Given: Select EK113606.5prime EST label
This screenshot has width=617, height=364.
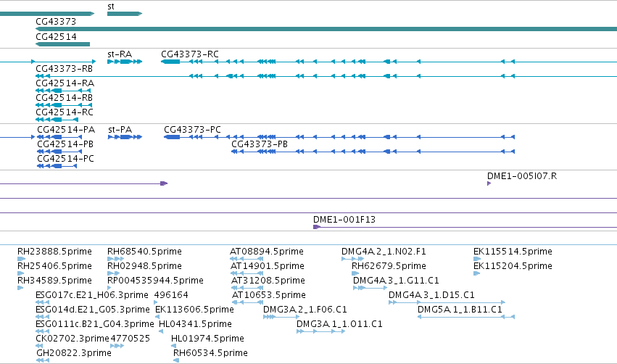Looking at the screenshot, I should (194, 310).
